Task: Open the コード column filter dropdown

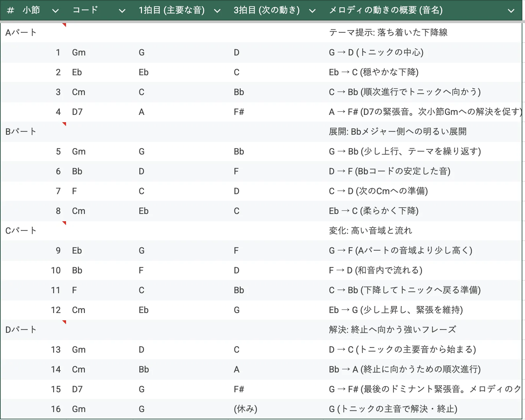Action: coord(122,11)
